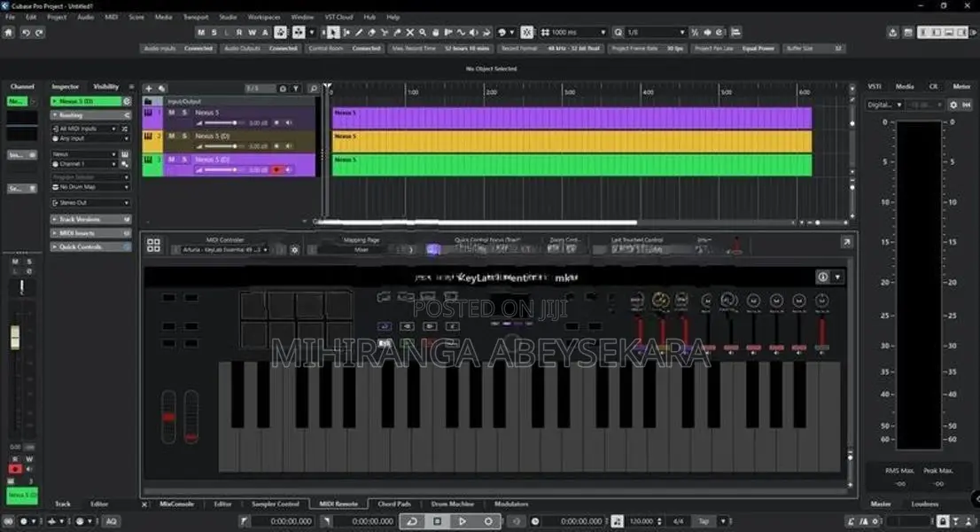Select the Split scissors tool
Viewport: 980px width, 532px height.
click(x=385, y=33)
